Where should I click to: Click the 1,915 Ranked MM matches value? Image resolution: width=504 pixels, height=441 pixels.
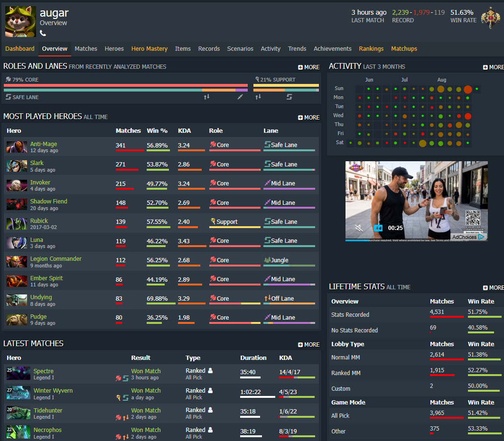[x=437, y=370]
